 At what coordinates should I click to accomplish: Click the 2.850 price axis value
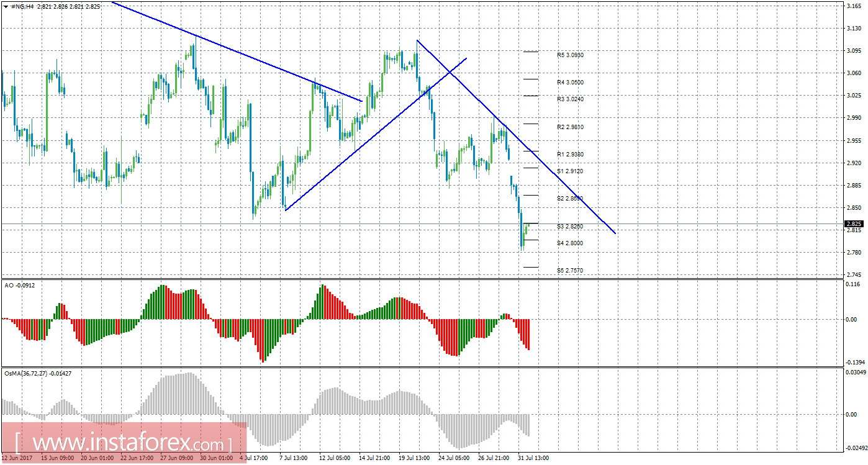(853, 207)
